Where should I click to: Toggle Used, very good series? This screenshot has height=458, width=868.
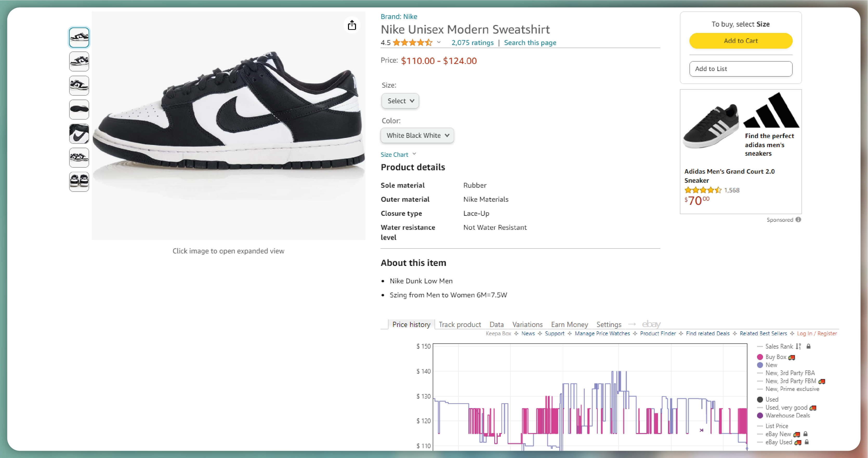(x=782, y=408)
